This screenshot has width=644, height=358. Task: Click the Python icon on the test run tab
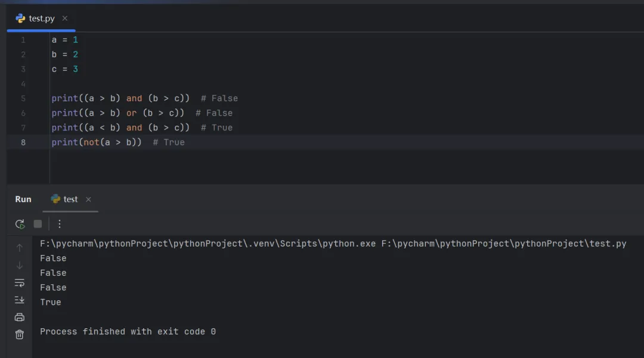tap(55, 199)
